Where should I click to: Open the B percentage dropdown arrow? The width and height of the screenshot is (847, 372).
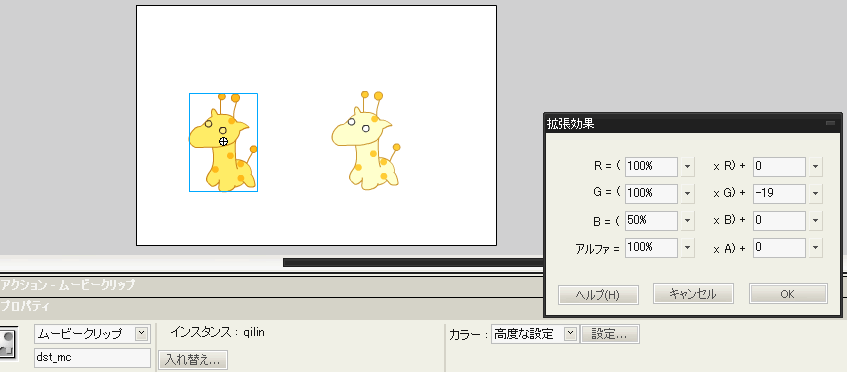tap(687, 221)
